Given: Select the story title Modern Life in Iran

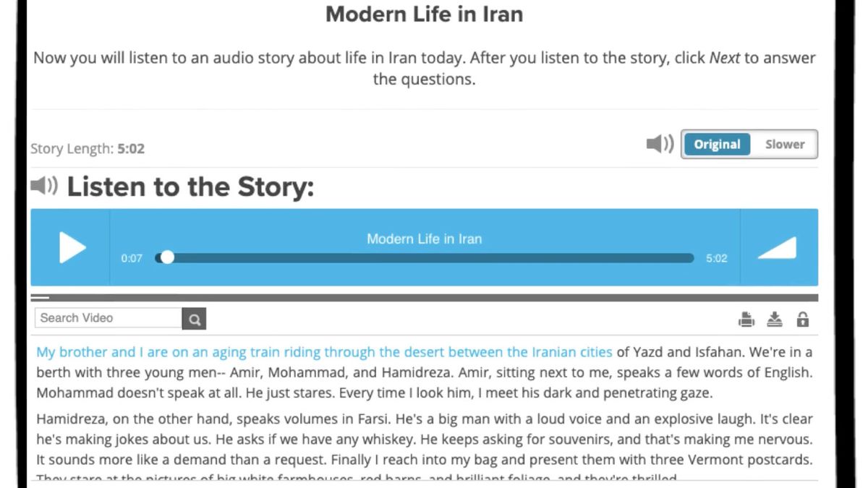Looking at the screenshot, I should point(424,14).
